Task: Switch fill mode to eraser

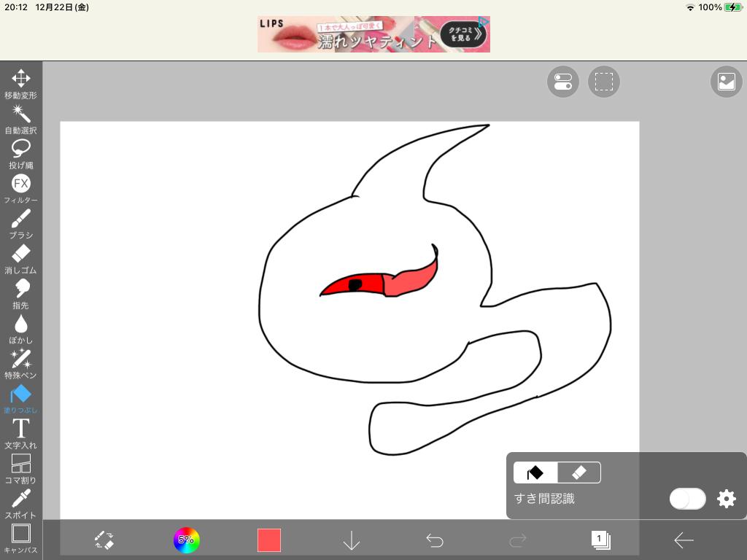Action: click(579, 472)
